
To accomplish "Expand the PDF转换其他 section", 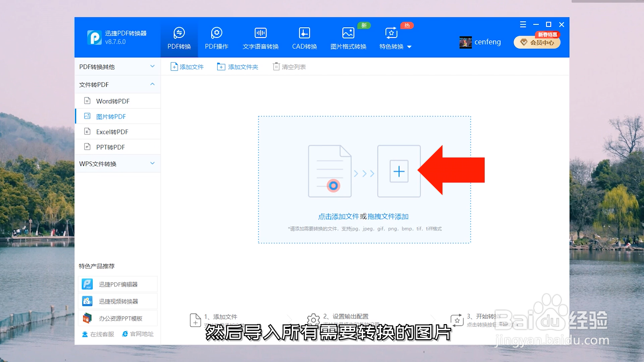I will click(x=117, y=67).
